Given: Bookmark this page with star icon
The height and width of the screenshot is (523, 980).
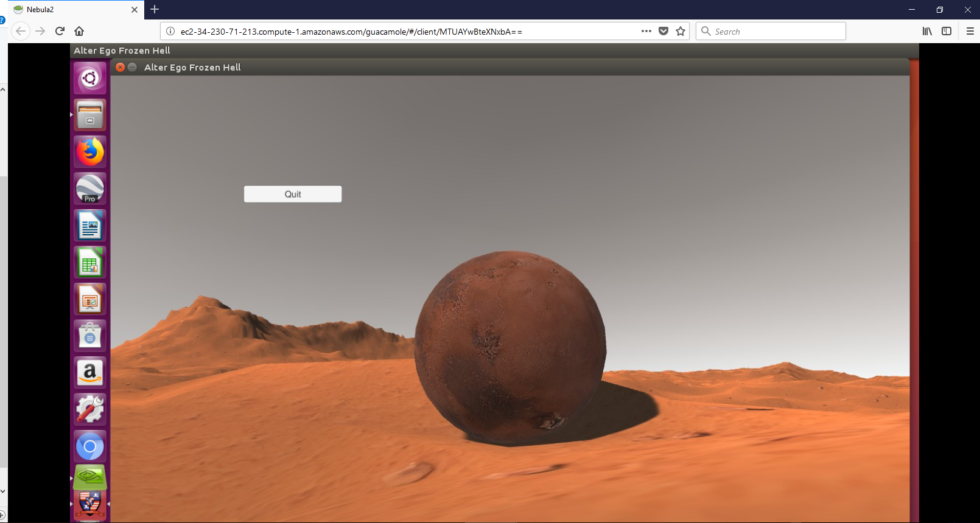Looking at the screenshot, I should [681, 31].
